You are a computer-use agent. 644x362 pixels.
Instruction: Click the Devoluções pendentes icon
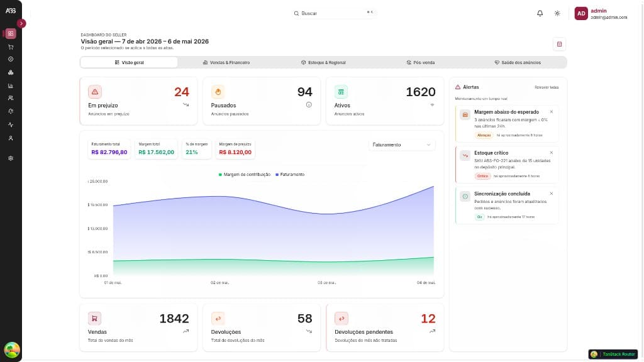pos(341,318)
